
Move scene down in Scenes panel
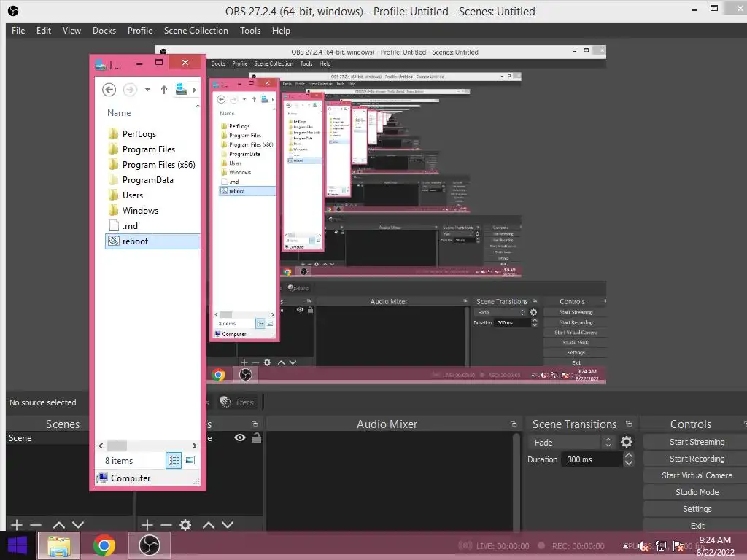78,525
